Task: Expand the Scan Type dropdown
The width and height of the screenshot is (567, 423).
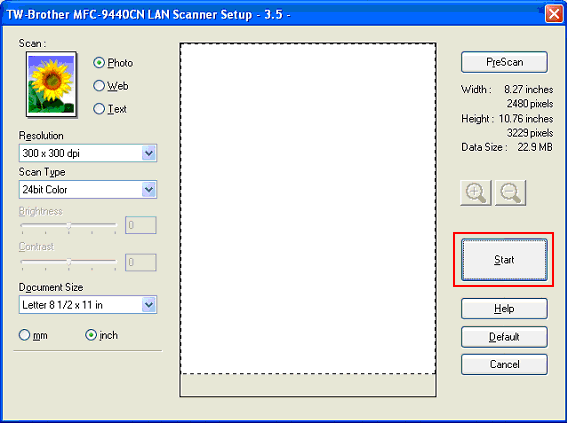Action: (x=88, y=189)
